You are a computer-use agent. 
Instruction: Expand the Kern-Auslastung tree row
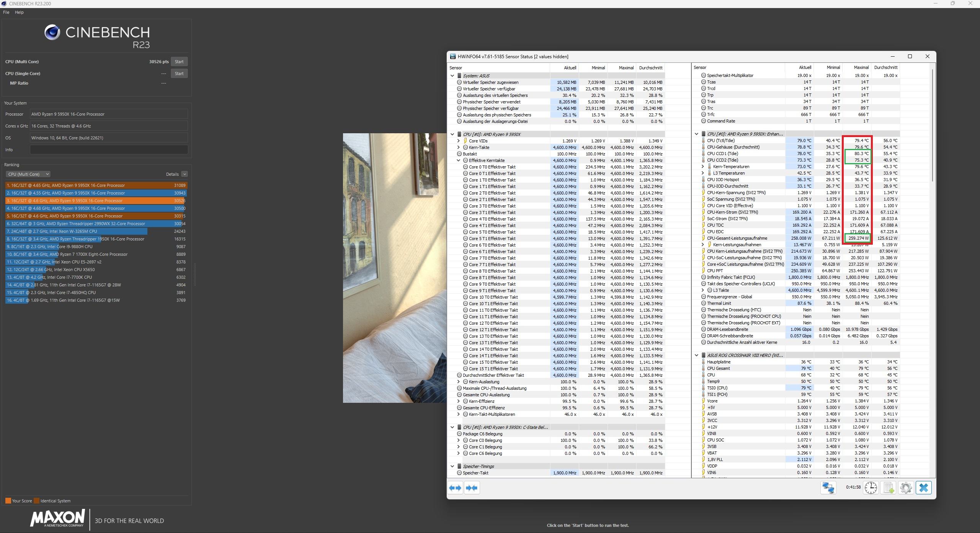pos(459,382)
